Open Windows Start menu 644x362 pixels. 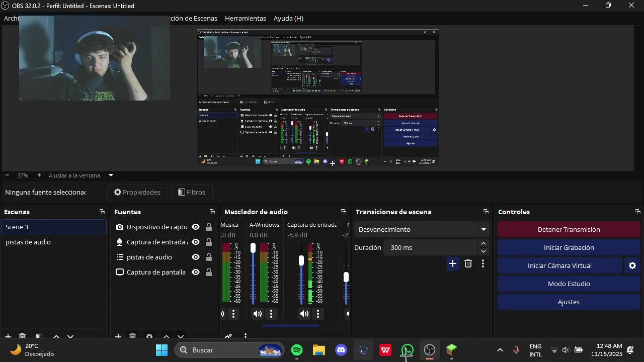coord(162,350)
